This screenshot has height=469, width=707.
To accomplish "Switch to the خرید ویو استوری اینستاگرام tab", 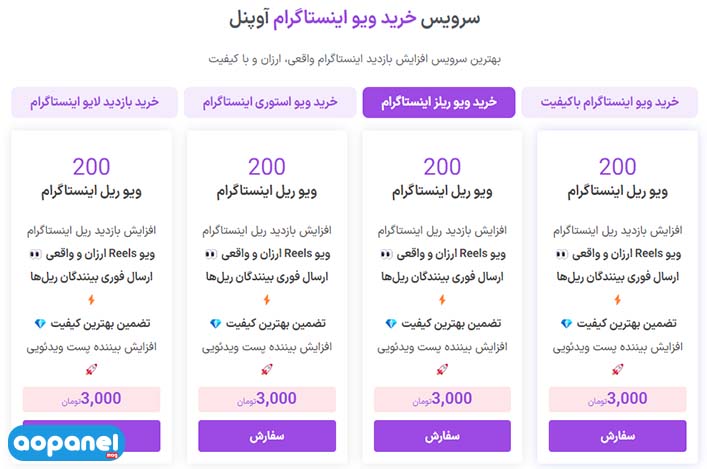I will pyautogui.click(x=270, y=102).
